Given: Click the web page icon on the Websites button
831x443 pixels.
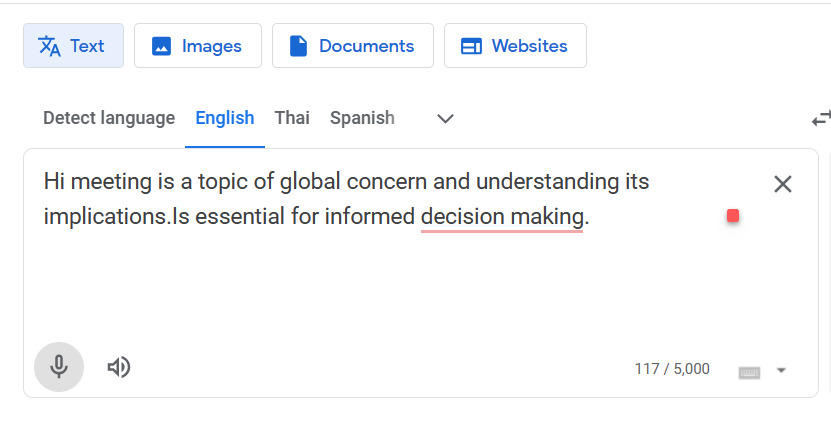Looking at the screenshot, I should (471, 46).
